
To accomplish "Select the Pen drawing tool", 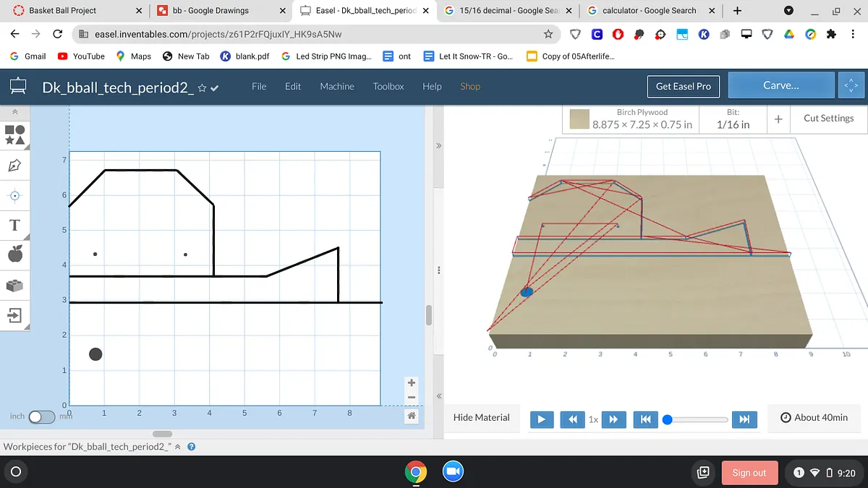I will [14, 166].
